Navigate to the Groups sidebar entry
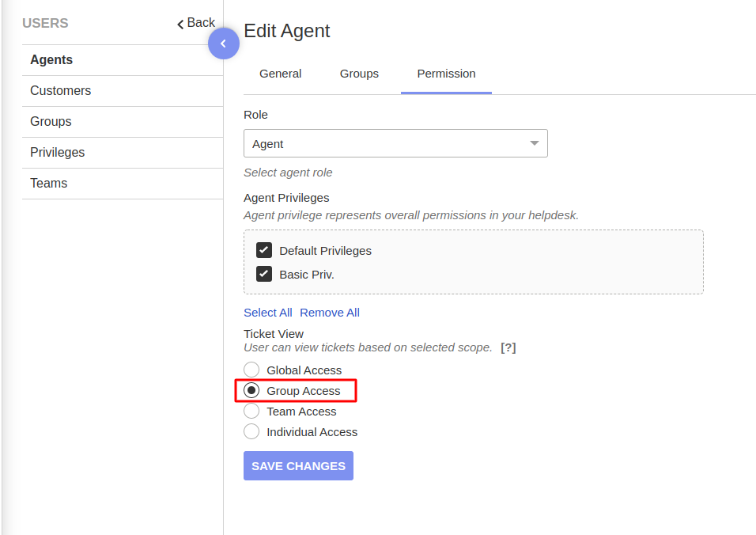The width and height of the screenshot is (756, 535). click(x=51, y=121)
